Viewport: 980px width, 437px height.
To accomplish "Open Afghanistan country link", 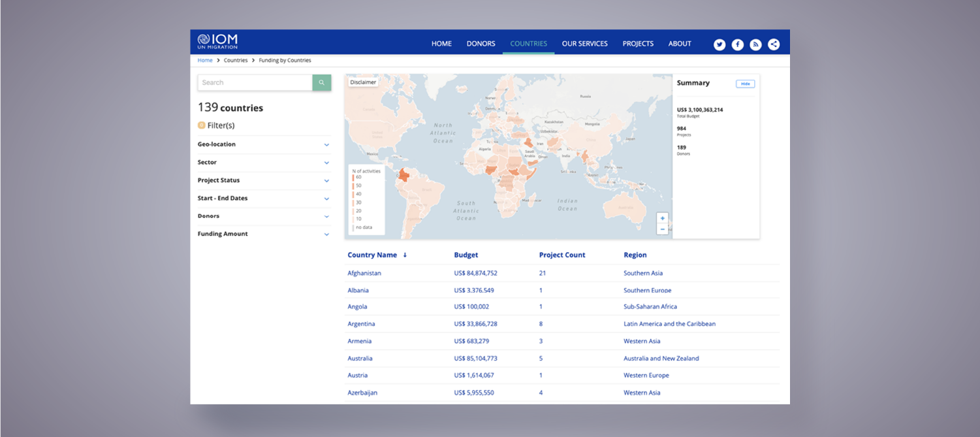I will click(x=364, y=273).
